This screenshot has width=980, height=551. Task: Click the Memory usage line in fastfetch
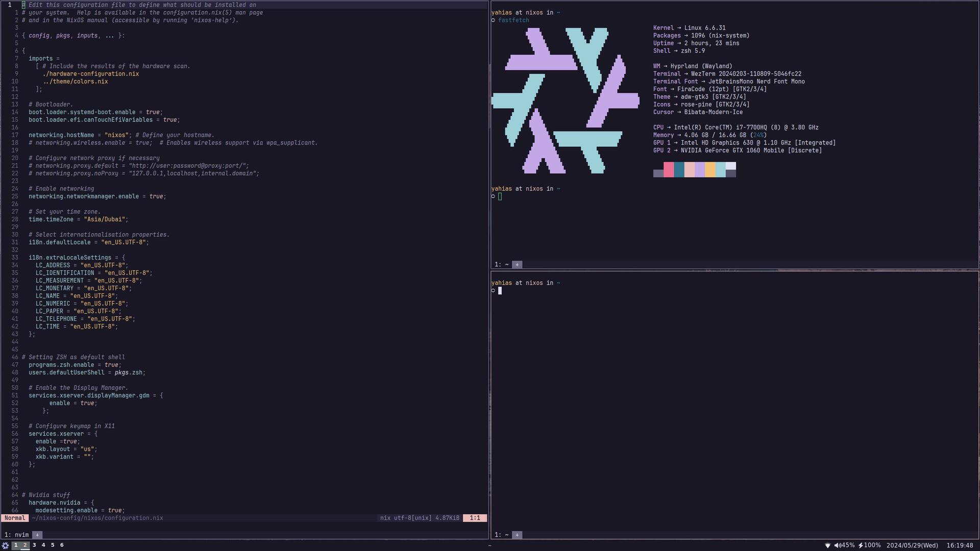710,135
